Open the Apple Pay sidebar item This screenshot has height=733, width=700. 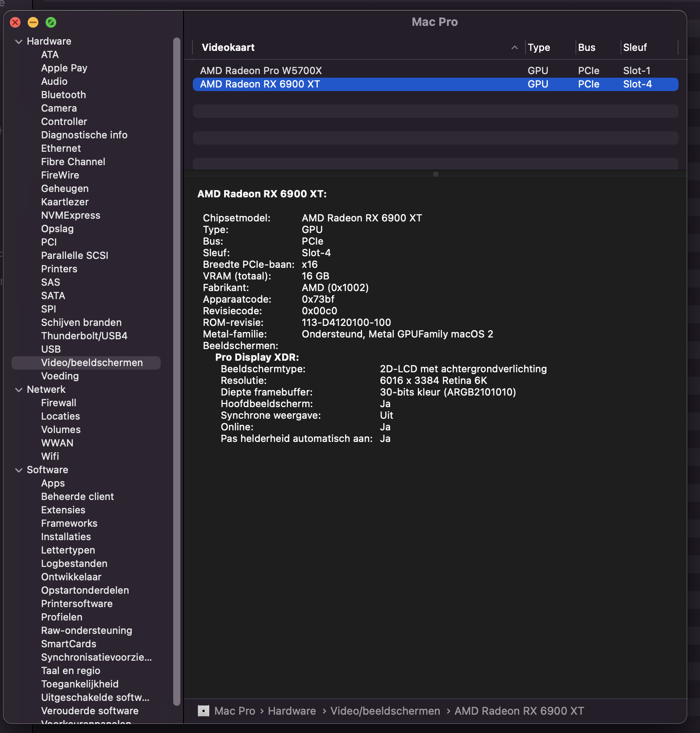tap(64, 68)
